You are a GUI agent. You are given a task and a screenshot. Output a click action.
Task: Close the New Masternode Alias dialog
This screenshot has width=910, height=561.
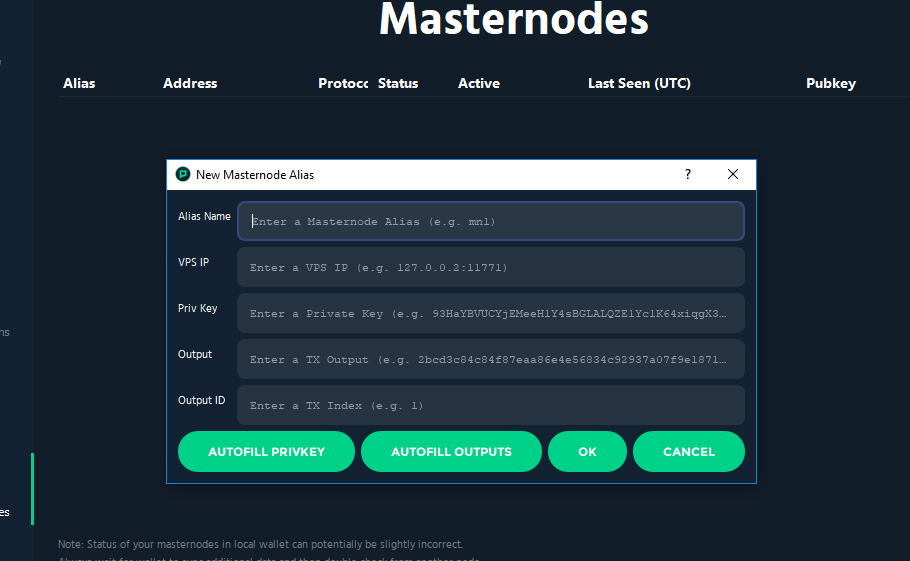(733, 174)
